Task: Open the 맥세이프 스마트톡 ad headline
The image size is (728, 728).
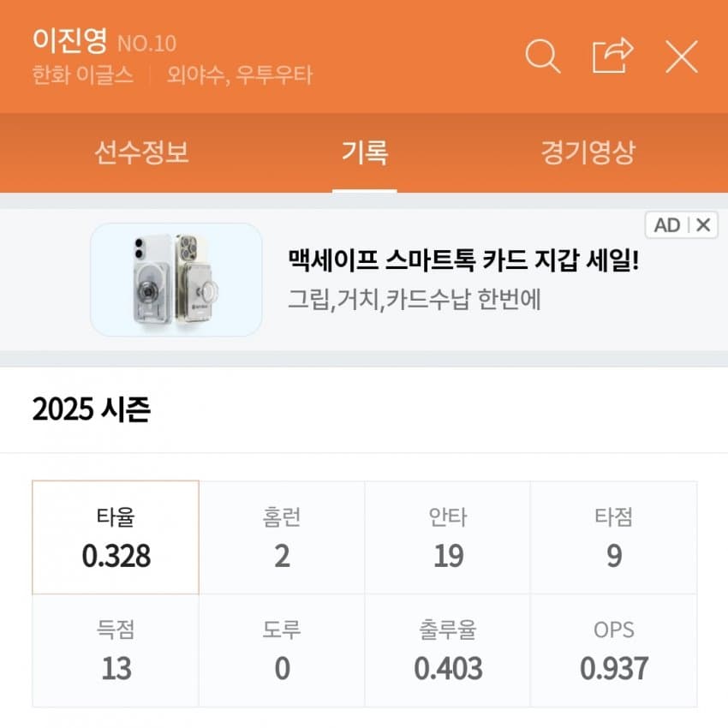Action: [x=463, y=260]
